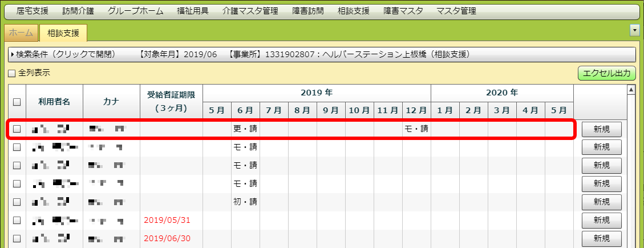This screenshot has width=644, height=248.
Task: Click the scrollbar up arrow on table
Action: coord(631,89)
